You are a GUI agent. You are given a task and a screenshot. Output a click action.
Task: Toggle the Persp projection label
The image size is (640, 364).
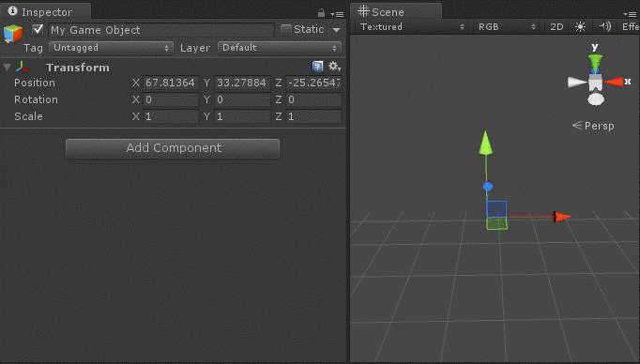coord(593,126)
